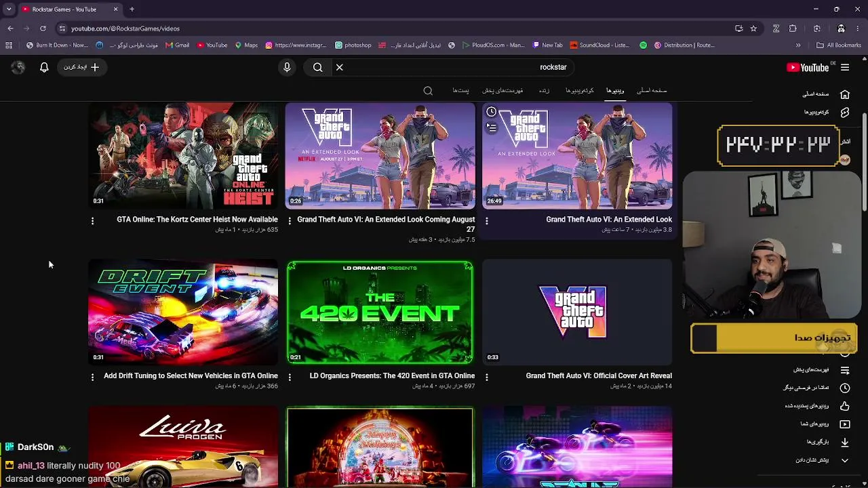Open the SoundCloud bookmark
868x488 pixels.
(x=599, y=45)
